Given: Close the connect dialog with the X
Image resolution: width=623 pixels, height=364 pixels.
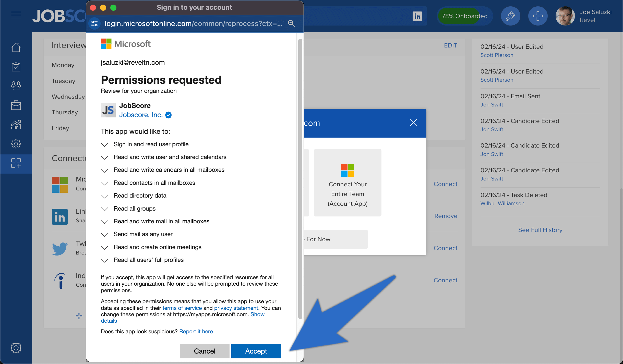Looking at the screenshot, I should 413,123.
